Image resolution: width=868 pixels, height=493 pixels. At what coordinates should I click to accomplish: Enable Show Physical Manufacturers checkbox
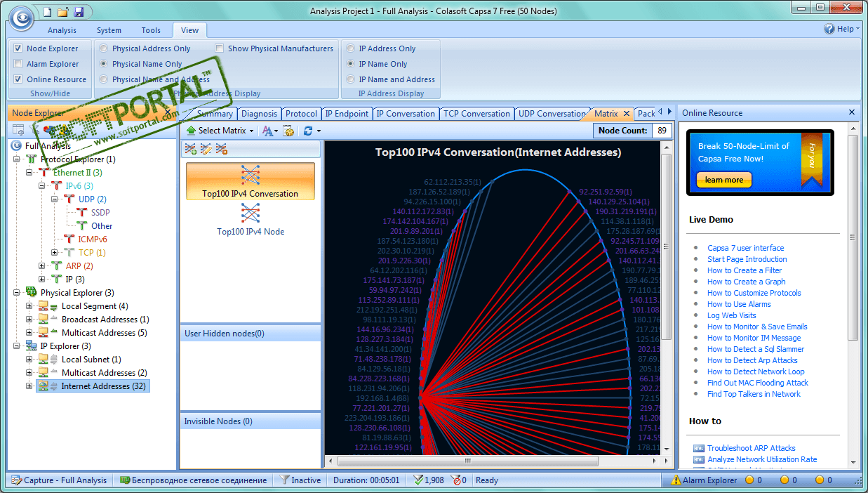click(220, 48)
